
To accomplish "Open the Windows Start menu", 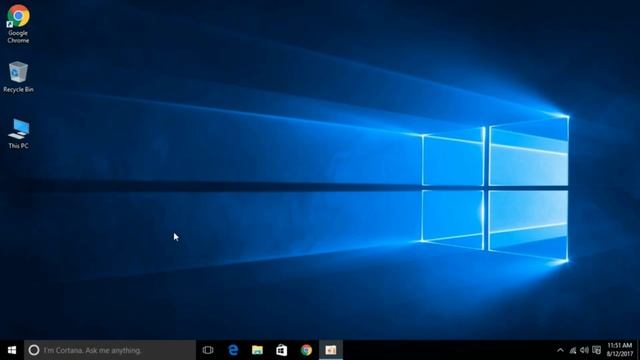I will 12,350.
